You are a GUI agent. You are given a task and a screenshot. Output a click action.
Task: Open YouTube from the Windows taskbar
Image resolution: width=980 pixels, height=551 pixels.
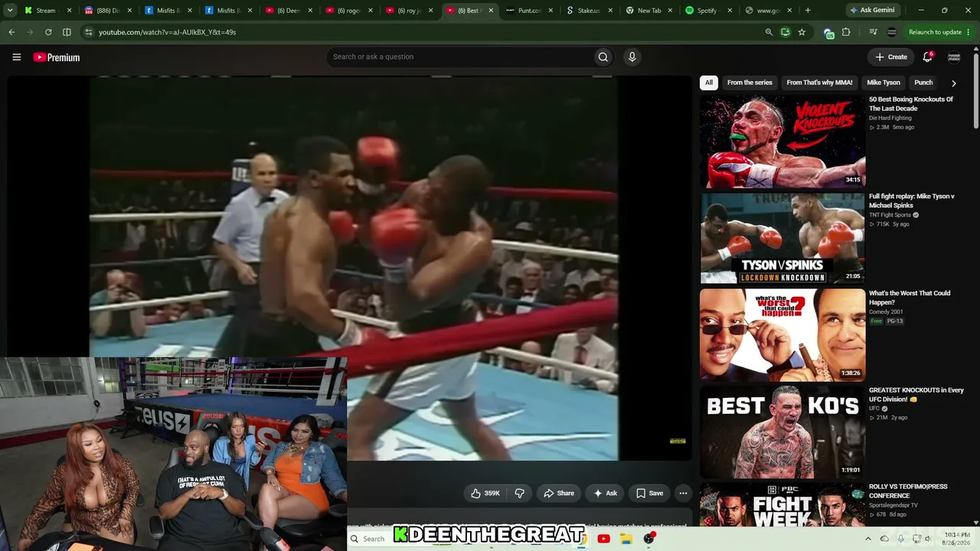(x=603, y=539)
